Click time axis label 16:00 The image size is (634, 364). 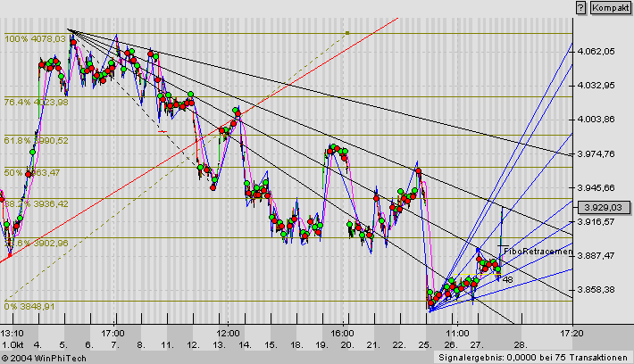[343, 334]
